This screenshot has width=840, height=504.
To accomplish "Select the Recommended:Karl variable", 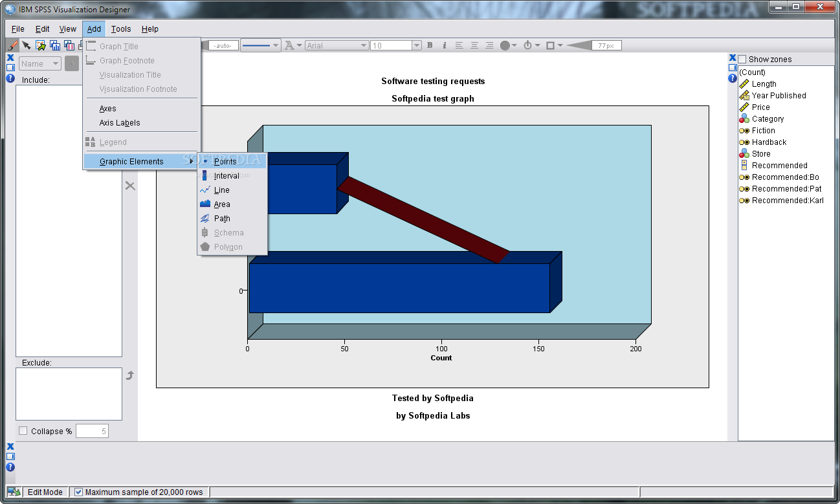I will [782, 201].
